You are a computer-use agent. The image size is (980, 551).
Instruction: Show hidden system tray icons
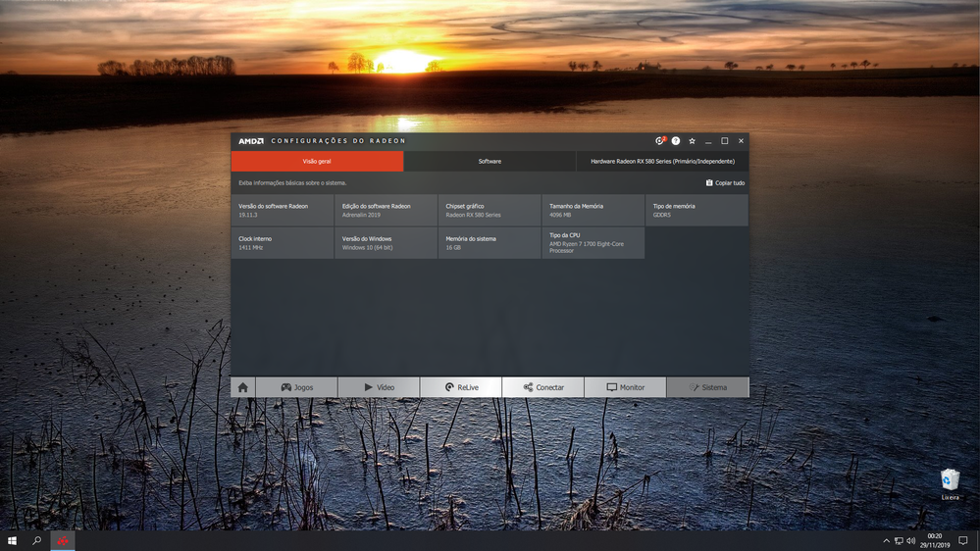point(886,541)
